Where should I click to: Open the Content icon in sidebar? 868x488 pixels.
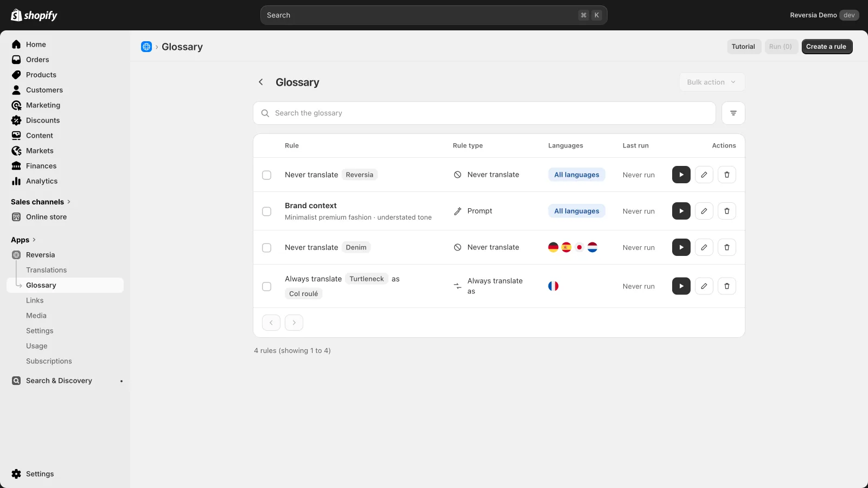pos(16,136)
